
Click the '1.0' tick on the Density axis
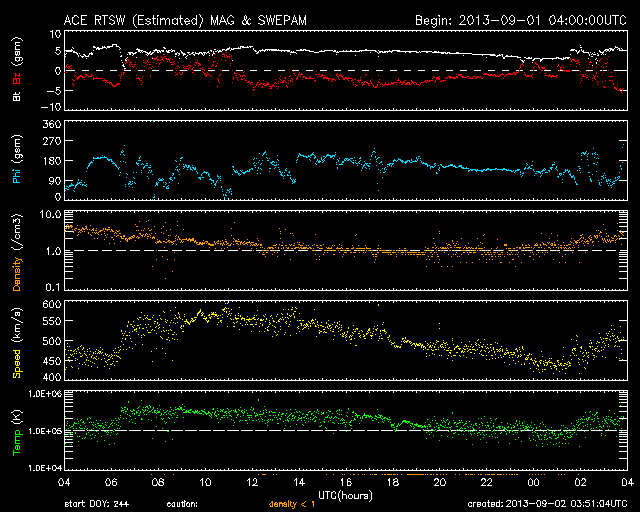[x=53, y=251]
